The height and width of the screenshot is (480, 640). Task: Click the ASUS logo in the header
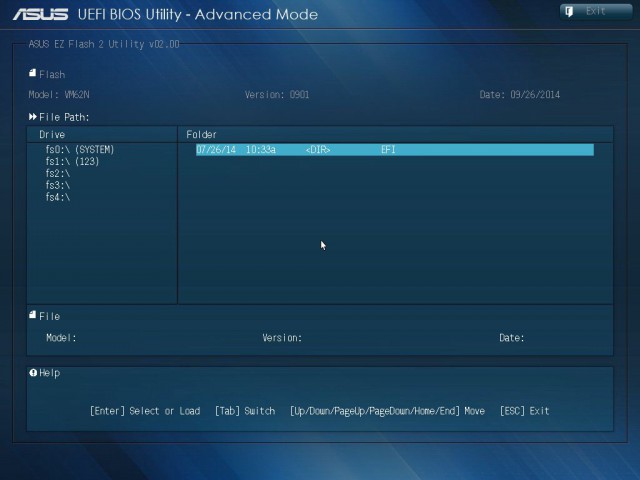[x=40, y=15]
